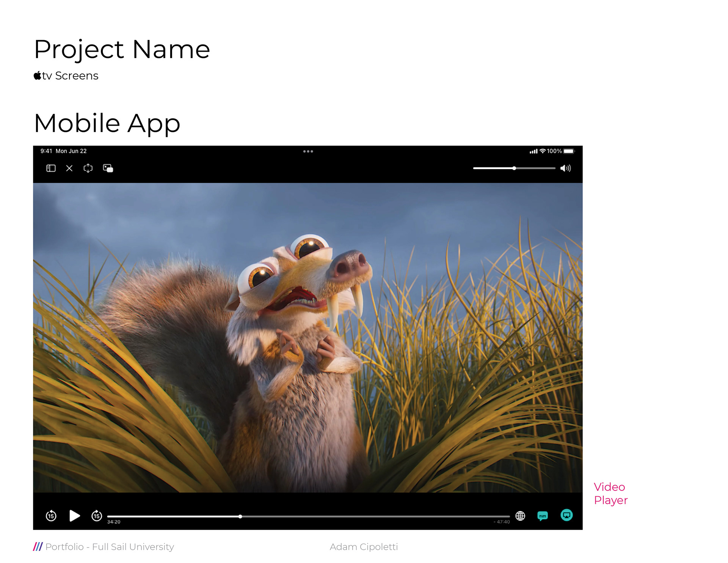Tap the squirrel video frame
728x563 pixels.
point(308,338)
